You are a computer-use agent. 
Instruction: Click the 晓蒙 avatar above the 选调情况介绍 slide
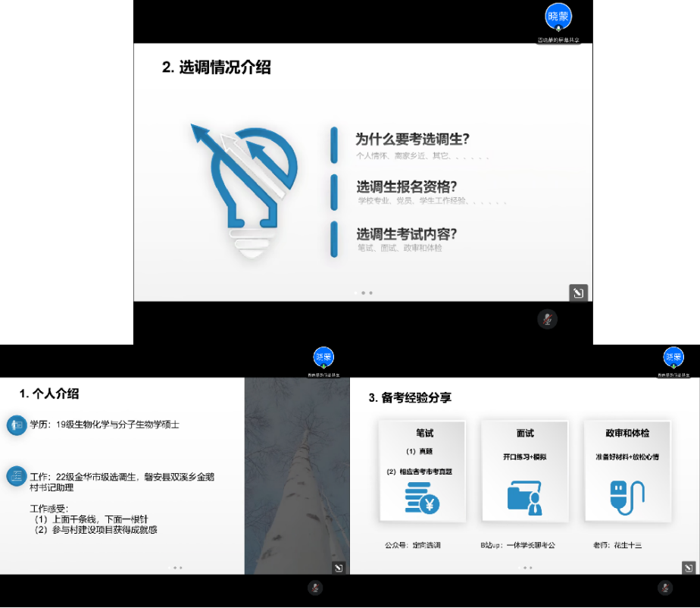pyautogui.click(x=558, y=17)
